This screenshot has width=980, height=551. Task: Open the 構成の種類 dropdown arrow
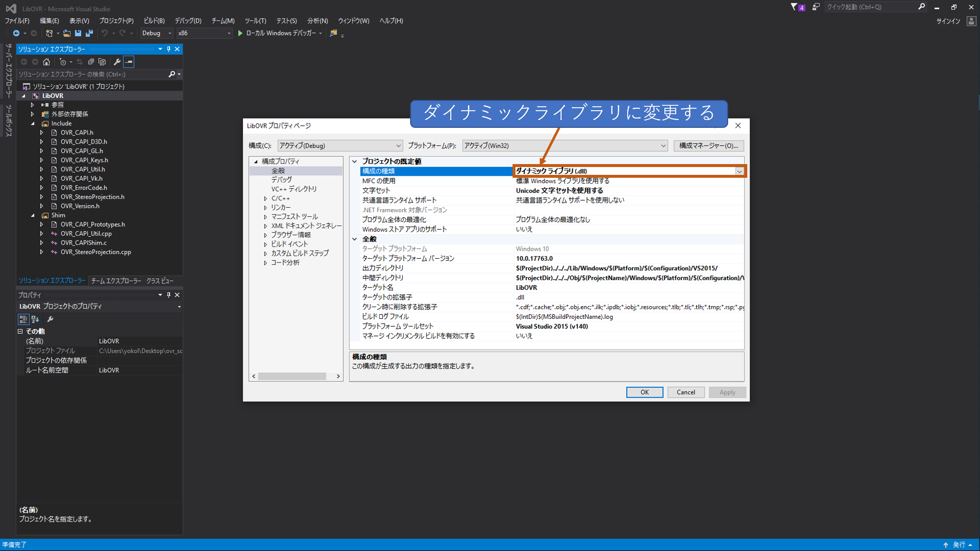739,171
